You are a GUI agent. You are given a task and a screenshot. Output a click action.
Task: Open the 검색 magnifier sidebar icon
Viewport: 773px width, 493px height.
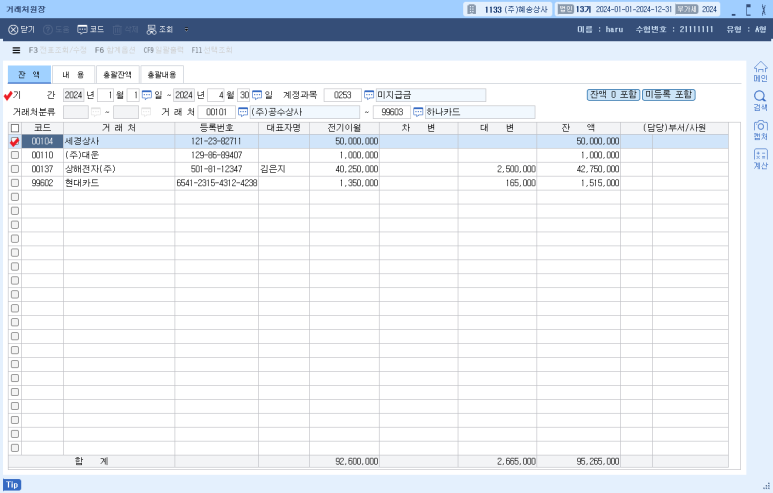pyautogui.click(x=761, y=101)
